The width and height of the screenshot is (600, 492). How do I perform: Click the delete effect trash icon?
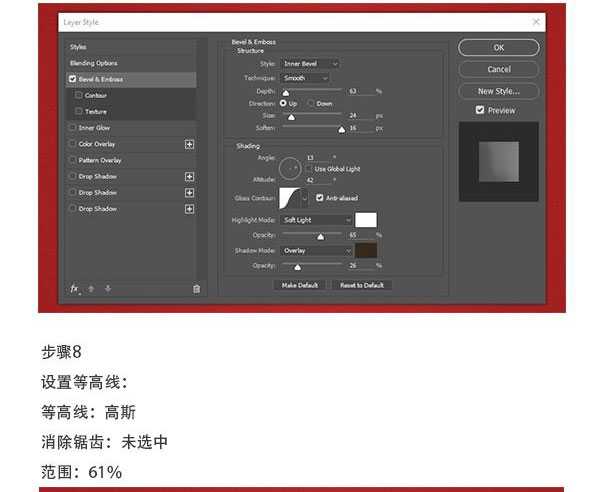(196, 289)
